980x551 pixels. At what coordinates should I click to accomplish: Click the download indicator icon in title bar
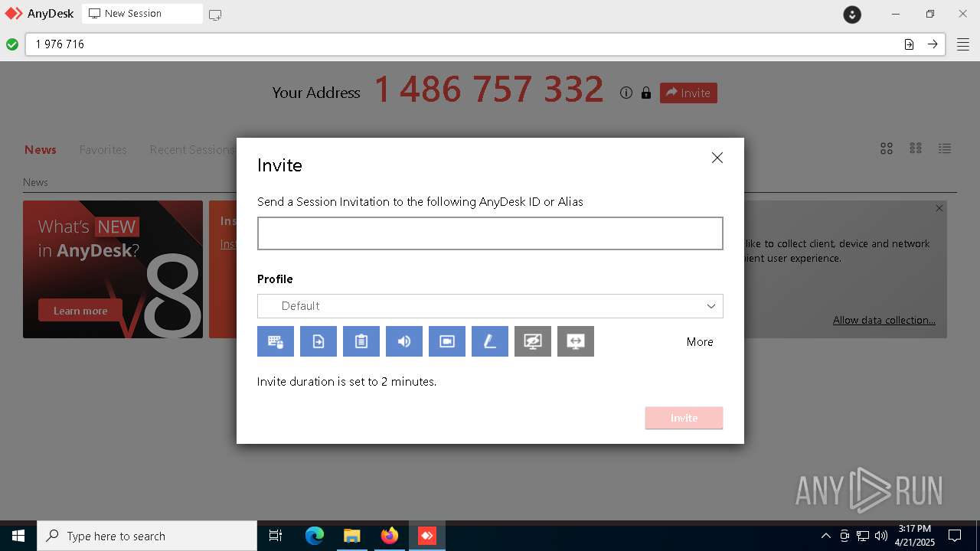[852, 15]
